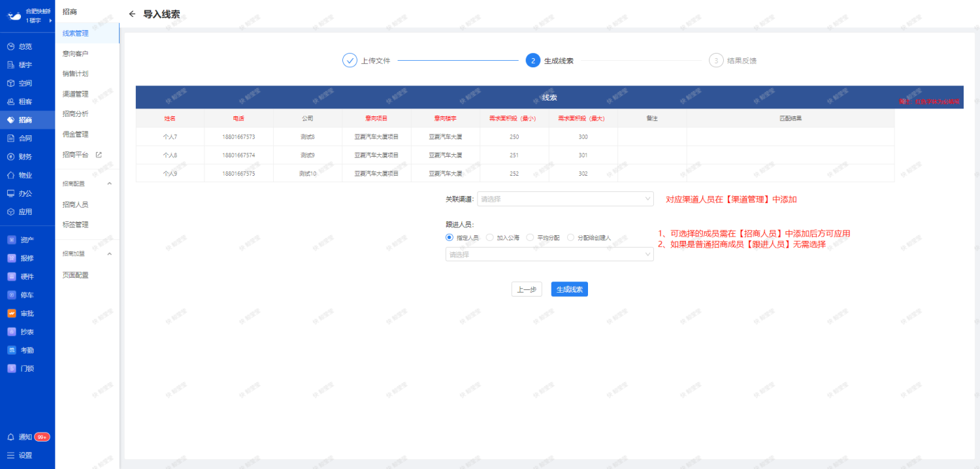Click the 上传文件 step checkmark circle

click(350, 60)
